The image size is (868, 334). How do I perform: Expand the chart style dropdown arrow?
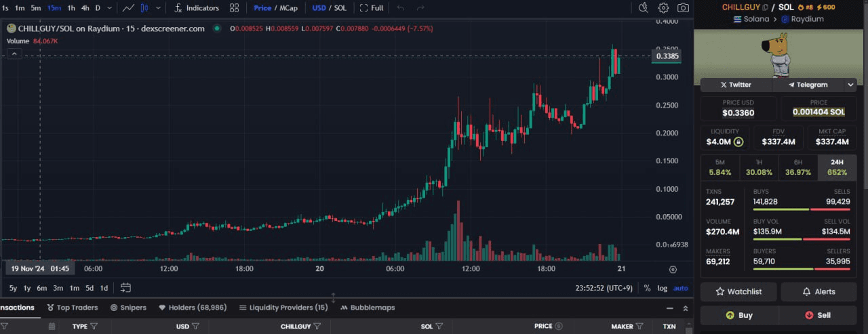coord(159,8)
